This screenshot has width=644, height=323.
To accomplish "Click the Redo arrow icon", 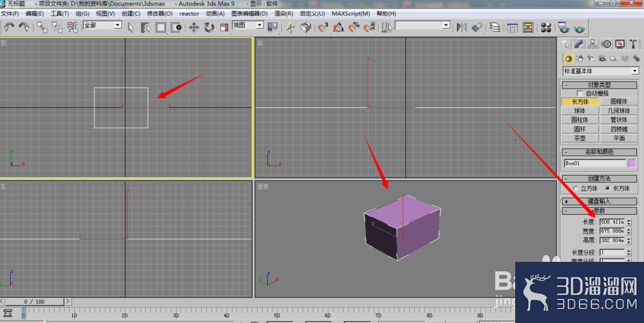I will coord(24,28).
